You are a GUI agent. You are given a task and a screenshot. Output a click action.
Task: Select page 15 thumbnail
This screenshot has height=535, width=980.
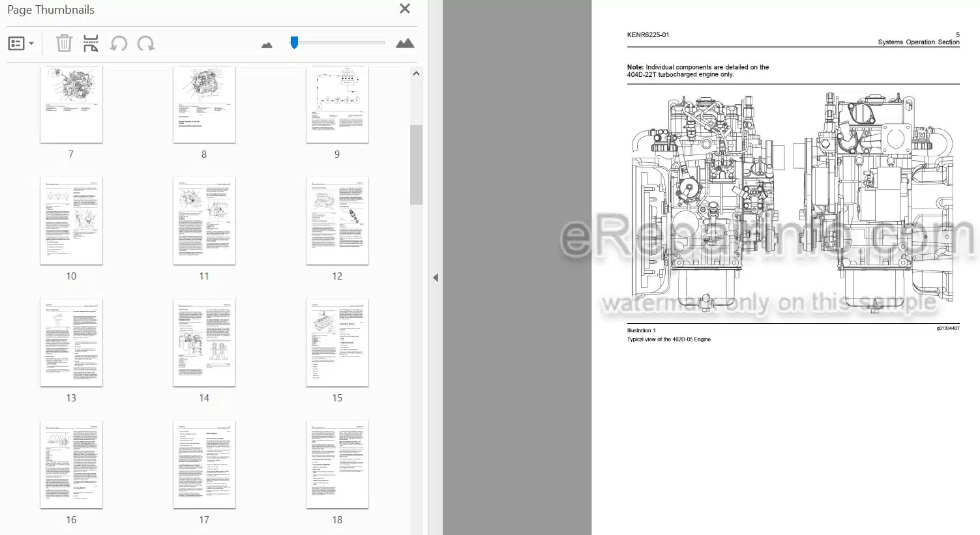pyautogui.click(x=337, y=343)
